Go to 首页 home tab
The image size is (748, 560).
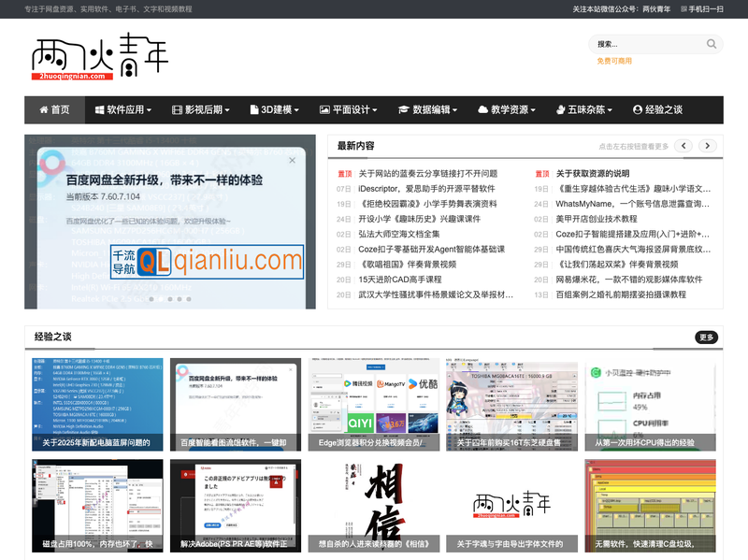pos(54,109)
